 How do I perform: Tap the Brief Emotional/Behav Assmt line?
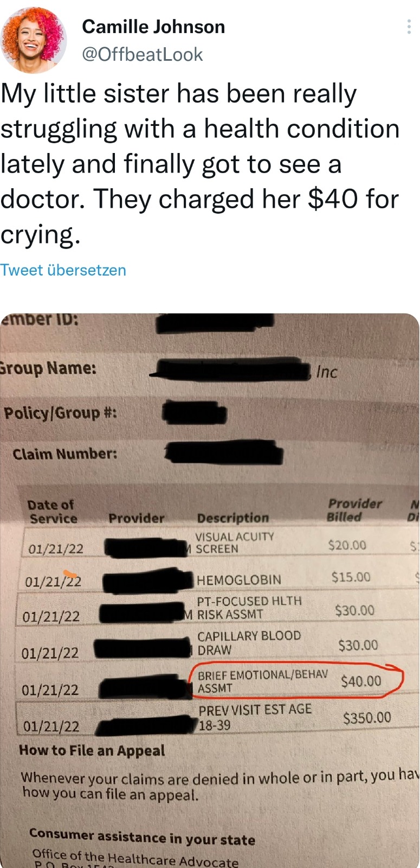[x=262, y=681]
